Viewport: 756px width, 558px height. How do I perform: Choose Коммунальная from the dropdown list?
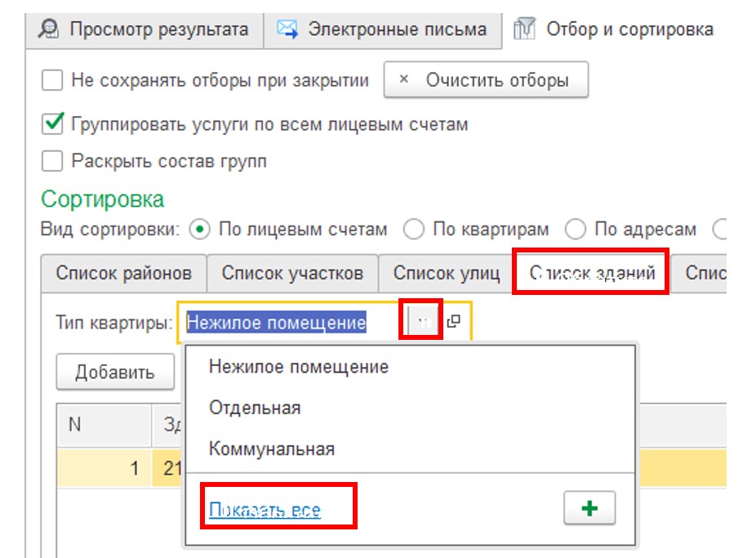271,449
